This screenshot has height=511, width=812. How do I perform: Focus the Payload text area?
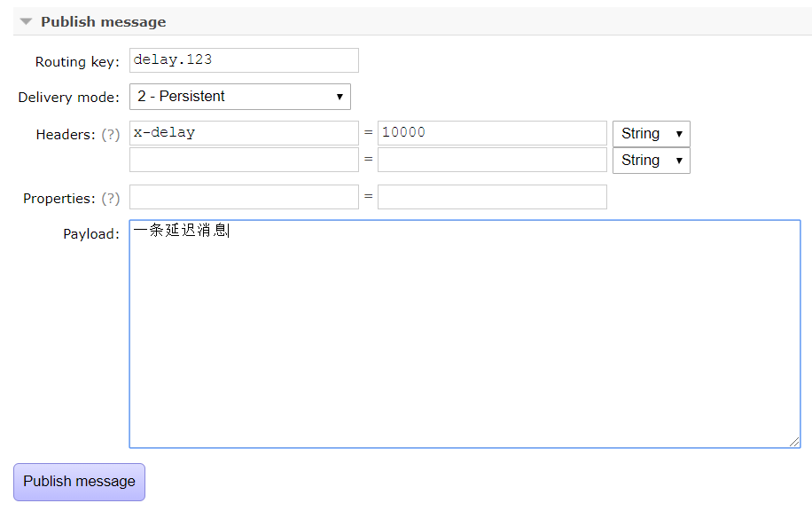pyautogui.click(x=465, y=334)
